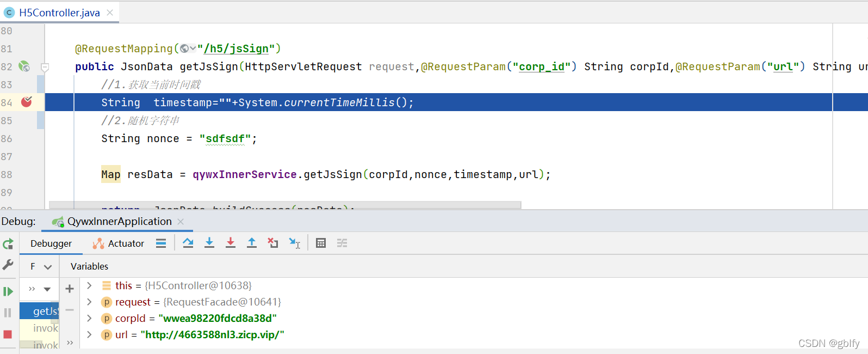The width and height of the screenshot is (868, 354).
Task: Click the frames filter dropdown arrow
Action: [47, 289]
